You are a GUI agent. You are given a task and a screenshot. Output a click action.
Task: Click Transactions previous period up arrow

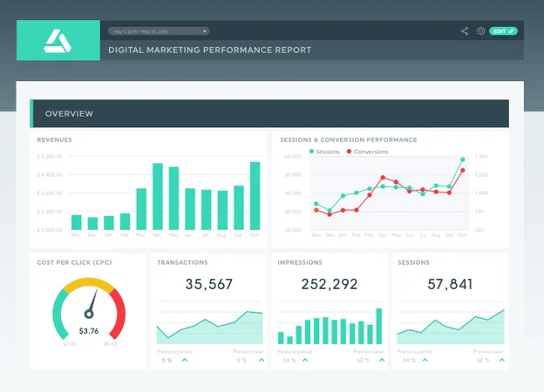coord(185,360)
